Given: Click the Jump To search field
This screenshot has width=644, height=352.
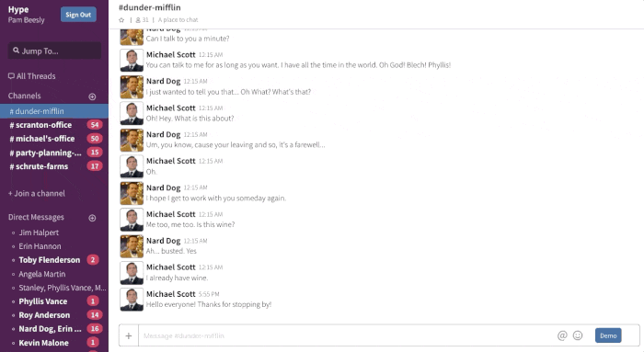Looking at the screenshot, I should click(x=54, y=51).
